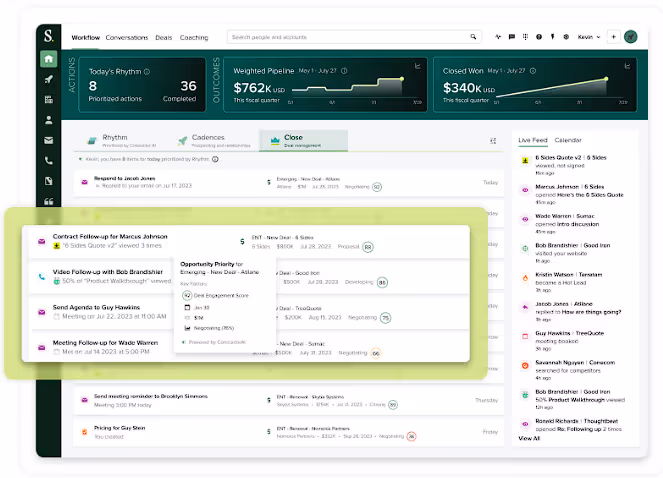Switch to the Conversations menu
This screenshot has width=663, height=478.
pos(127,37)
